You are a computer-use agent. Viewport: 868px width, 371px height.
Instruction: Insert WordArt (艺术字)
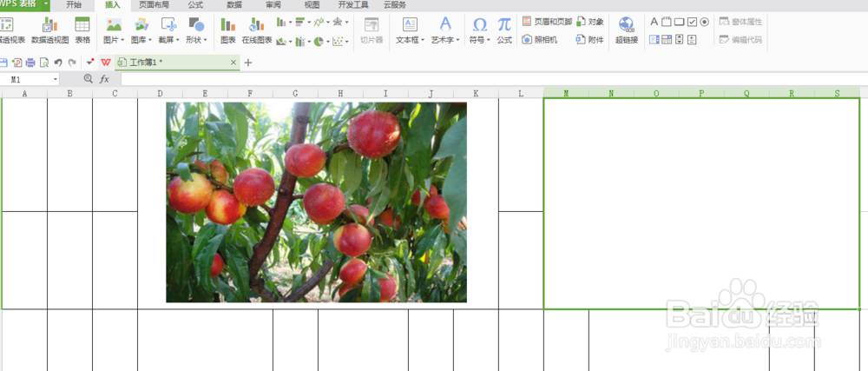pos(445,30)
